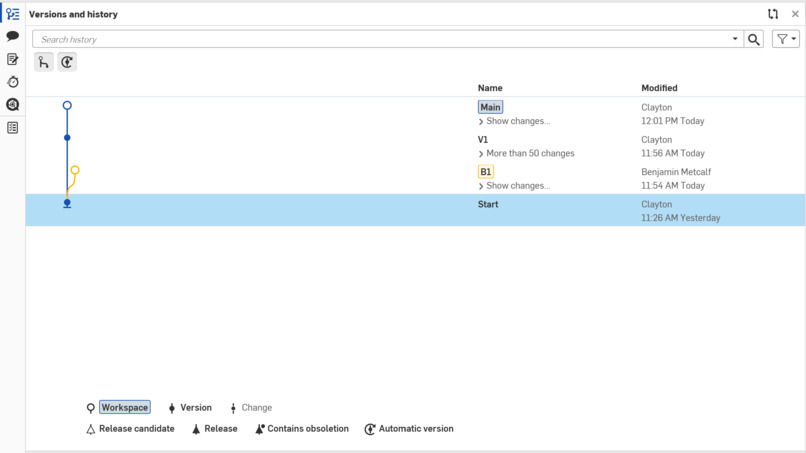Click the Workspace legend icon

[x=90, y=408]
